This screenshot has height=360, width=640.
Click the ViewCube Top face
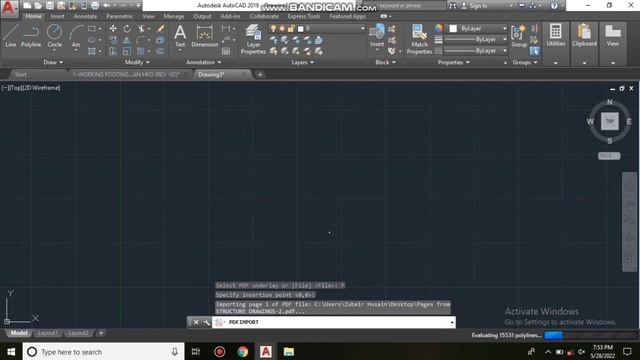(609, 121)
